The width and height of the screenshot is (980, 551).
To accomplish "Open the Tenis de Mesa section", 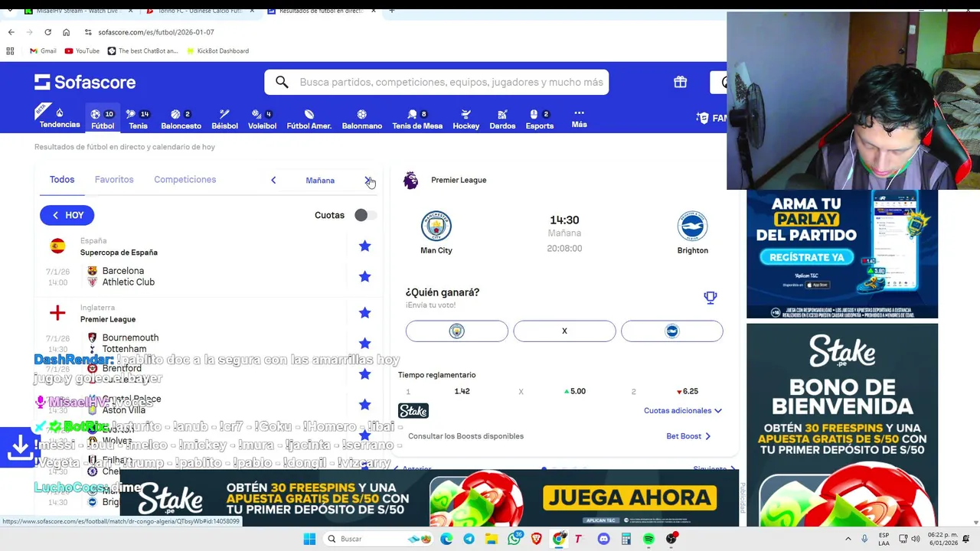I will click(x=417, y=119).
